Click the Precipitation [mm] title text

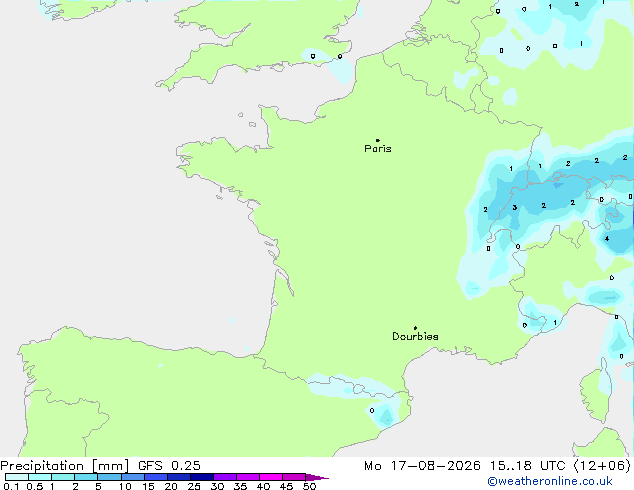point(65,466)
